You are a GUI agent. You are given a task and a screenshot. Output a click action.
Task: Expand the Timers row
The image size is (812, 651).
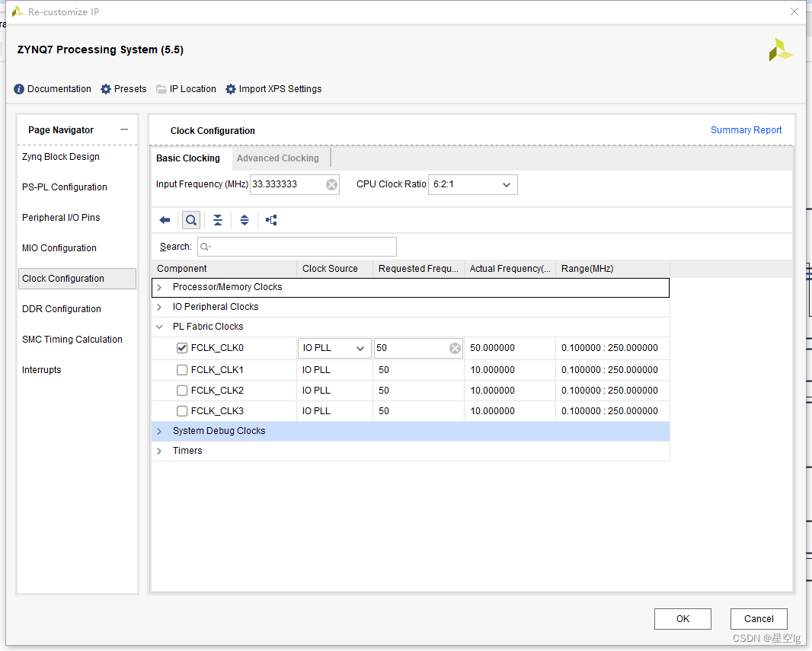point(159,451)
